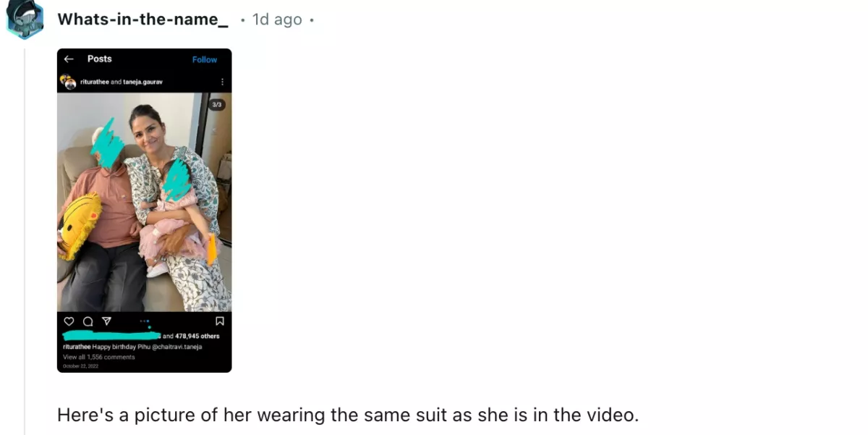Click the stacked profile pictures in post header

pos(69,82)
